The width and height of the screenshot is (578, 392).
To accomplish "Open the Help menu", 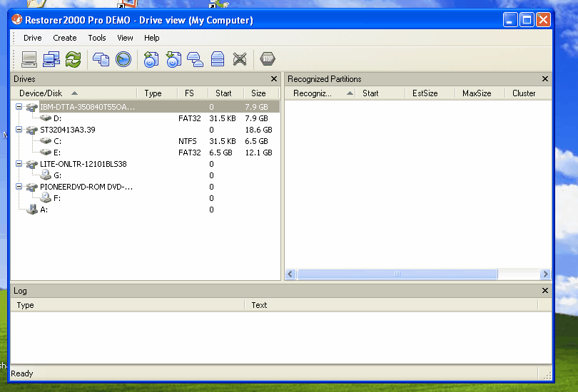I will coord(151,38).
